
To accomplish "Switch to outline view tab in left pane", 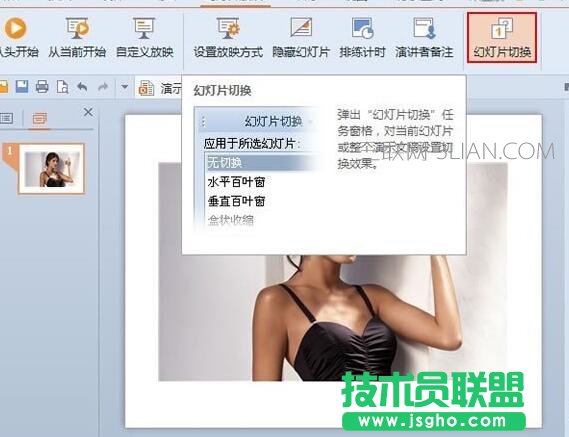I will click(x=7, y=118).
